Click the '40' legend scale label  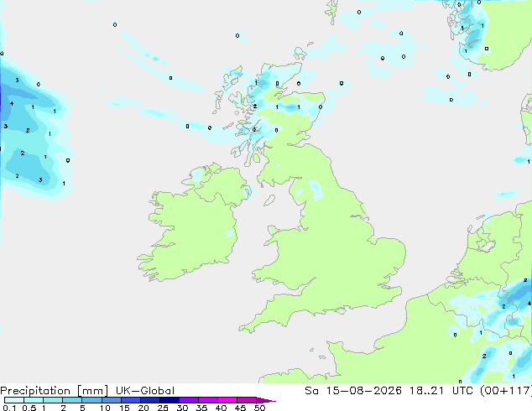[221, 408]
